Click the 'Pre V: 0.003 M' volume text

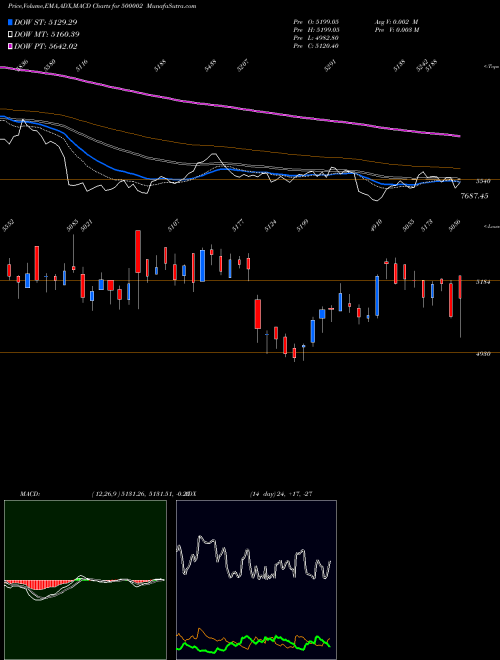point(396,30)
